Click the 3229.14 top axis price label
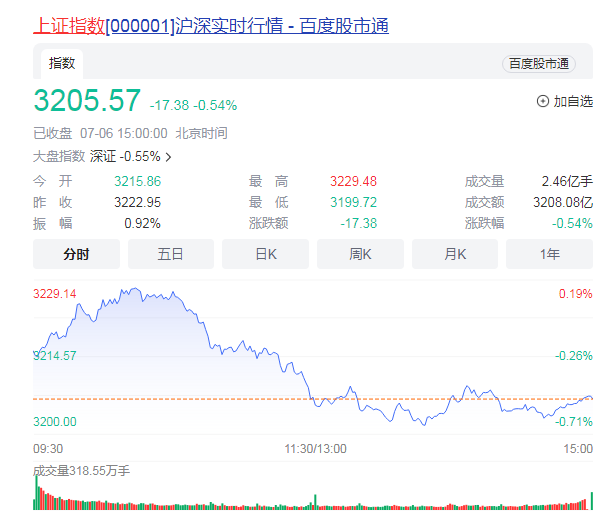Viewport: 608px width, 516px height. (x=55, y=294)
